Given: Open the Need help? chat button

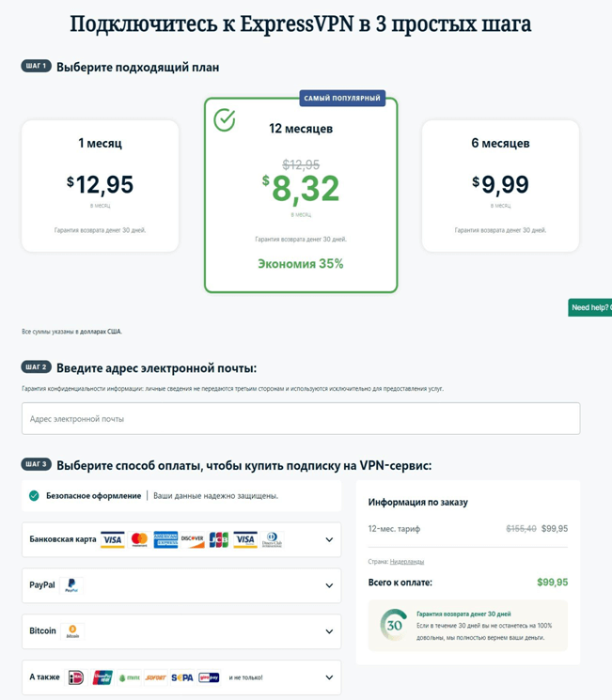Looking at the screenshot, I should [x=590, y=307].
